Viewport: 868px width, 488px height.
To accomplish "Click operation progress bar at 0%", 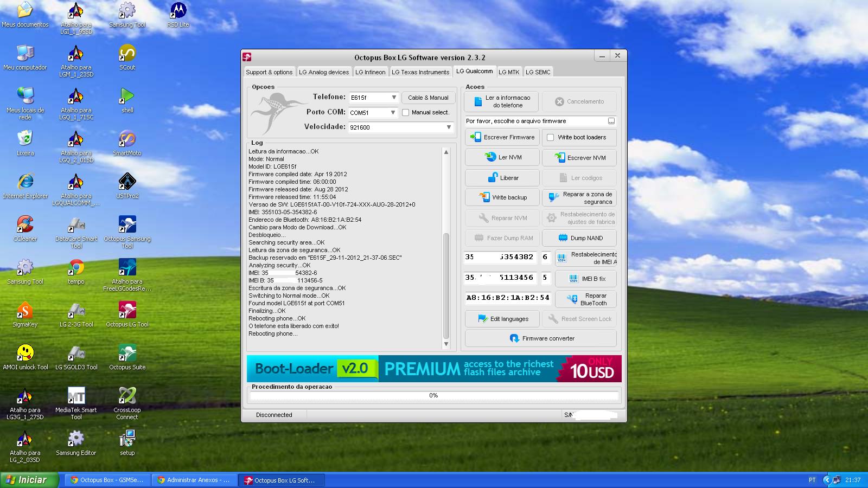I will (433, 396).
